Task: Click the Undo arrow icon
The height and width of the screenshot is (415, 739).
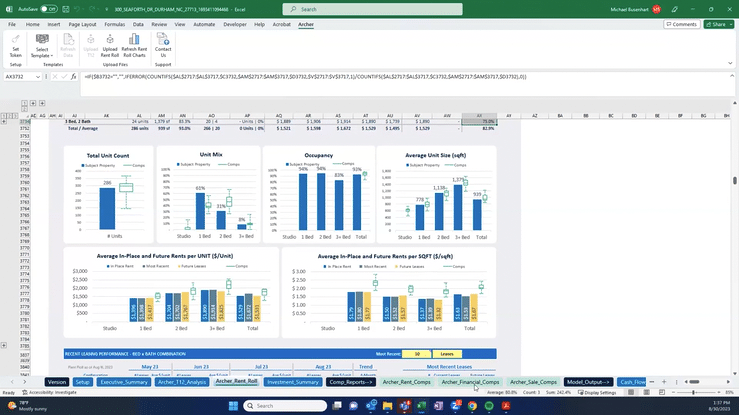Action: tap(77, 9)
